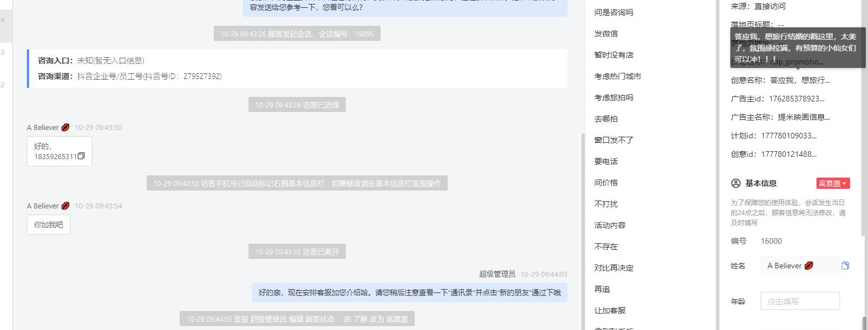This screenshot has width=868, height=330.
Task: Click the 计划id value 177780109033
Action: [789, 136]
